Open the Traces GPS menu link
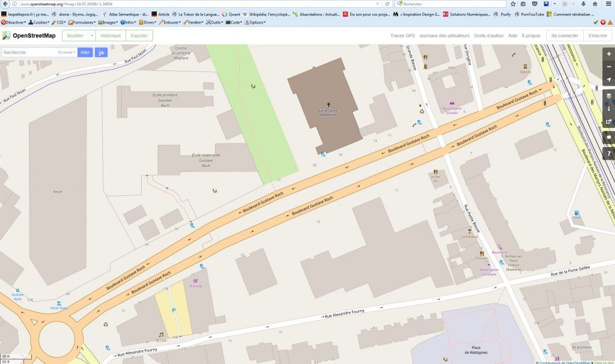The image size is (615, 364). coord(402,35)
